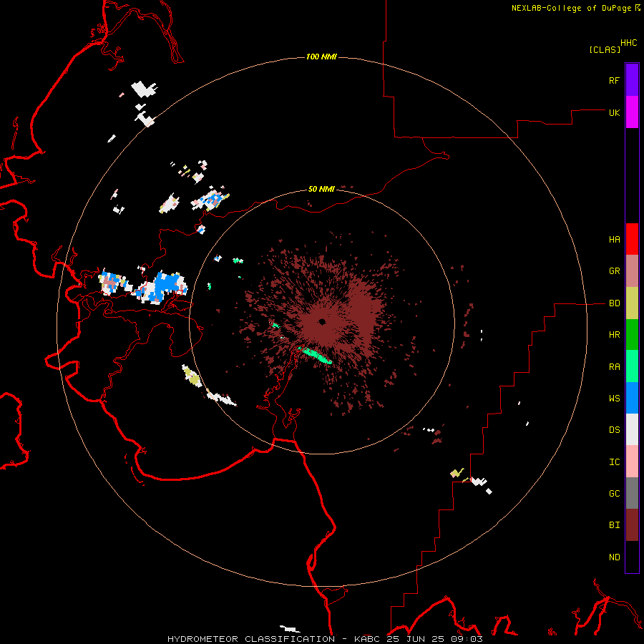
Task: Click the RF legend label
Action: point(614,80)
